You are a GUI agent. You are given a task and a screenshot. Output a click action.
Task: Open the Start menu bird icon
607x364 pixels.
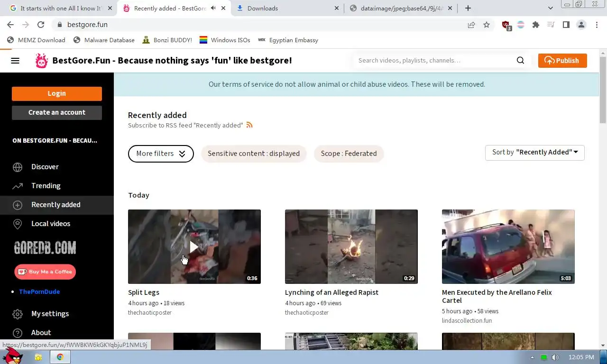pyautogui.click(x=12, y=357)
